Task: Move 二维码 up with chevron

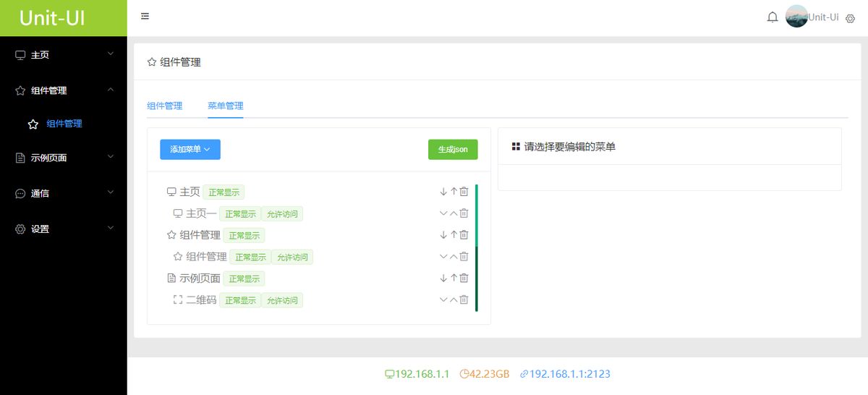Action: [454, 300]
